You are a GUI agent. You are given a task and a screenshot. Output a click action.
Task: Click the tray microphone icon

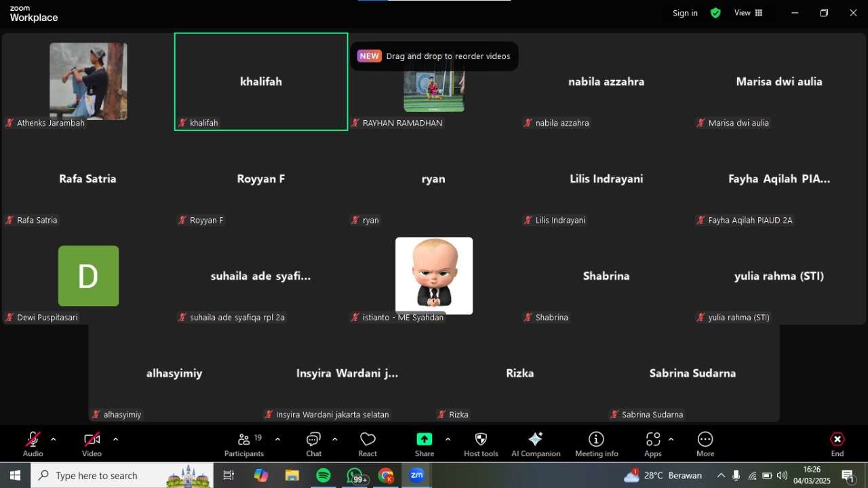pos(736,475)
